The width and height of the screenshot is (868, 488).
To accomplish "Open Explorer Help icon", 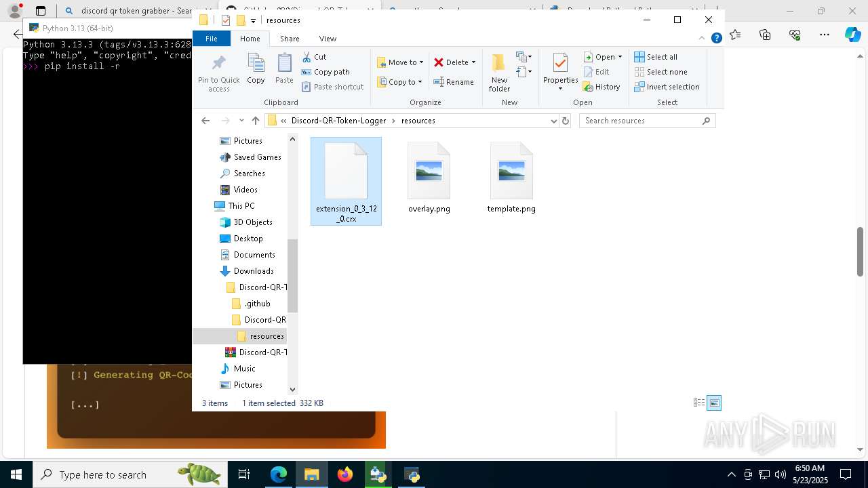I will tap(716, 39).
